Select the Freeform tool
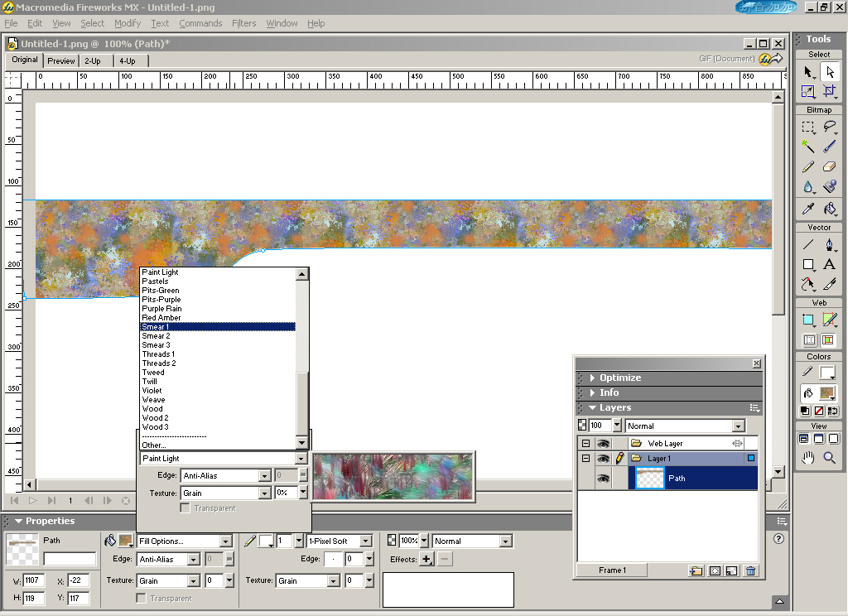Image resolution: width=848 pixels, height=616 pixels. 808,284
